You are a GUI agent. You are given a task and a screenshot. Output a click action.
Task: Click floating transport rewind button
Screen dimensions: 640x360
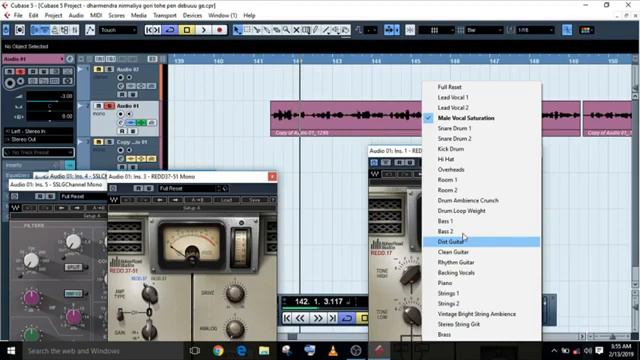[301, 318]
